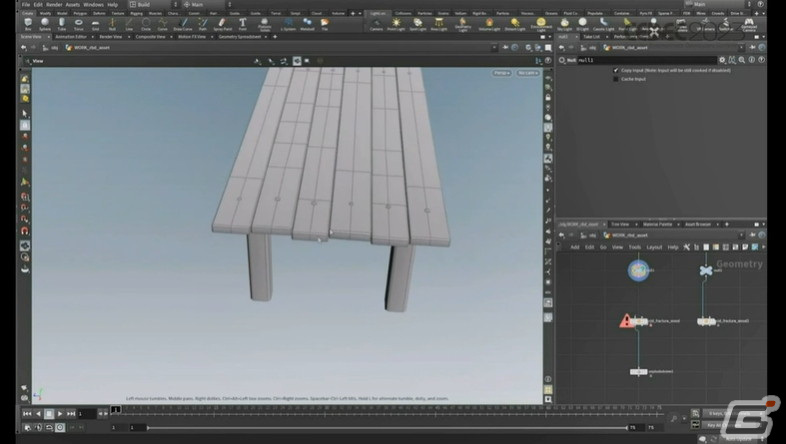Switch to the Material Palette tab

click(658, 224)
